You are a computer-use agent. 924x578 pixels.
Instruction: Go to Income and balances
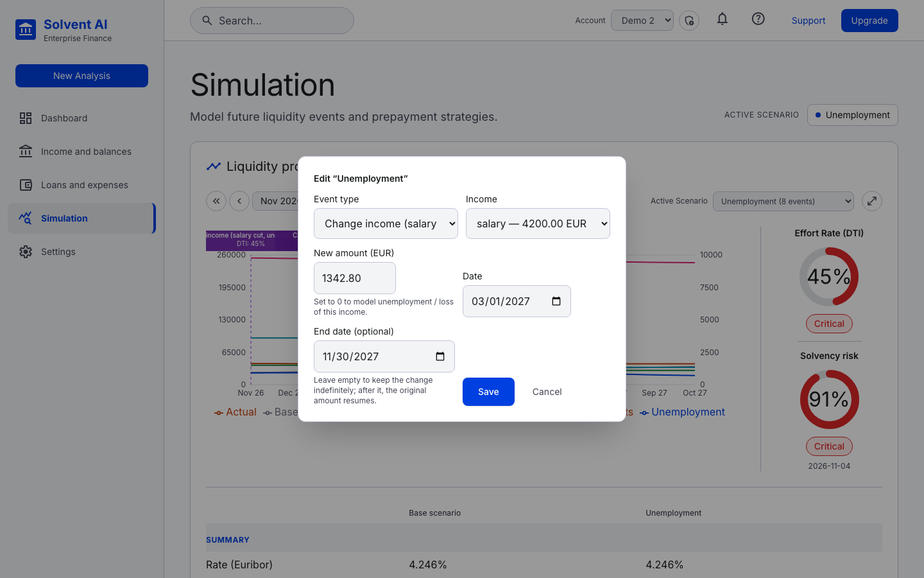coord(81,152)
